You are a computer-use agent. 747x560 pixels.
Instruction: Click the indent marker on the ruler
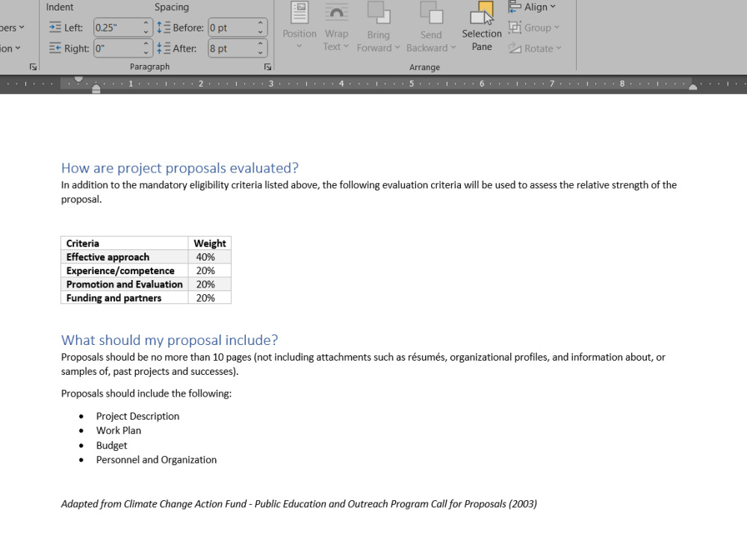[x=96, y=88]
